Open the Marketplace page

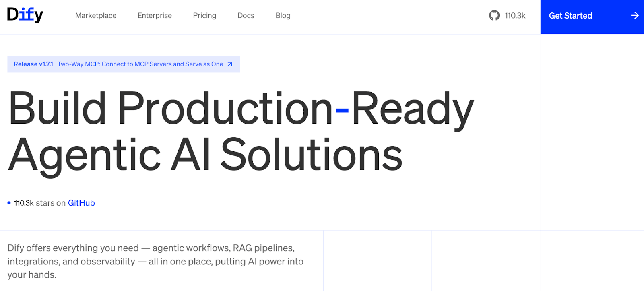(96, 16)
